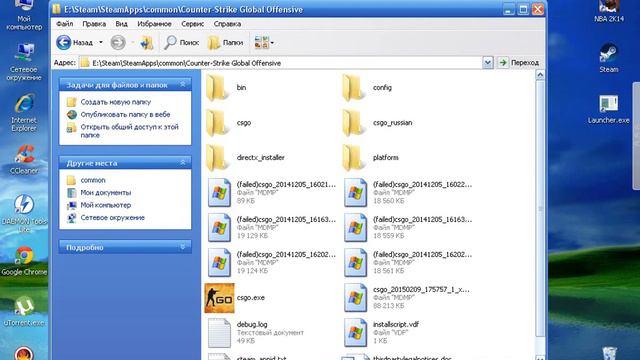Image resolution: width=640 pixels, height=360 pixels.
Task: Open the Избранное menu
Action: (154, 24)
